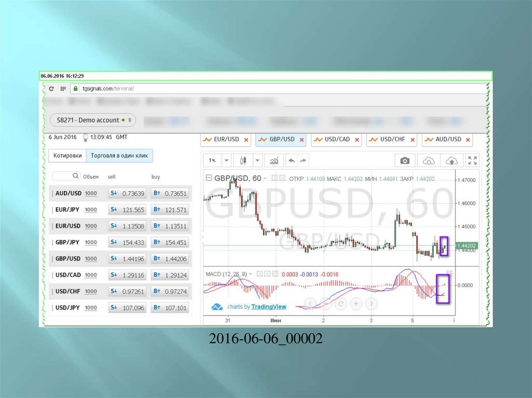Edit the GBP/USD volume 1000
The height and width of the screenshot is (398, 532).
(x=90, y=258)
